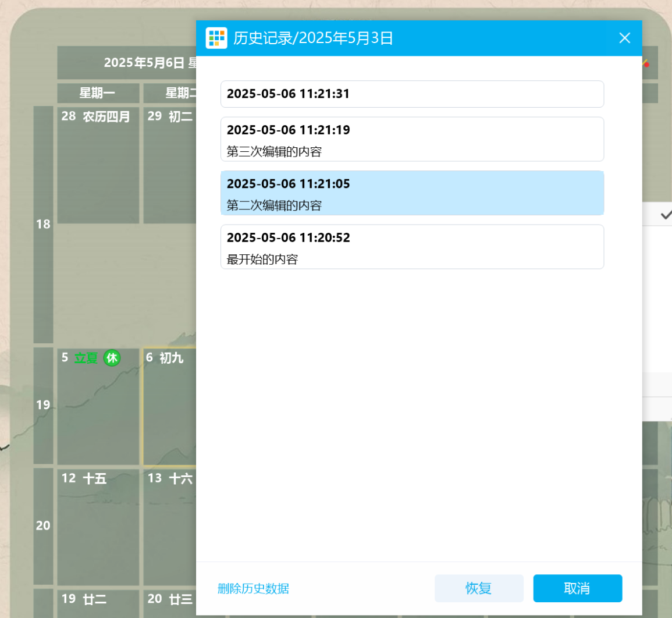Viewport: 672px width, 618px height.
Task: Click the checkmark icon at the right edge
Action: pos(666,215)
